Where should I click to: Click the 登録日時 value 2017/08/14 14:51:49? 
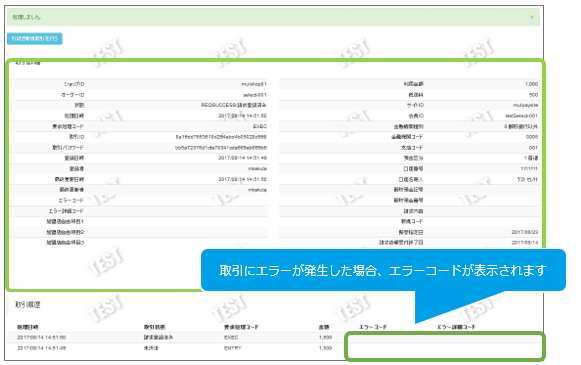(242, 158)
